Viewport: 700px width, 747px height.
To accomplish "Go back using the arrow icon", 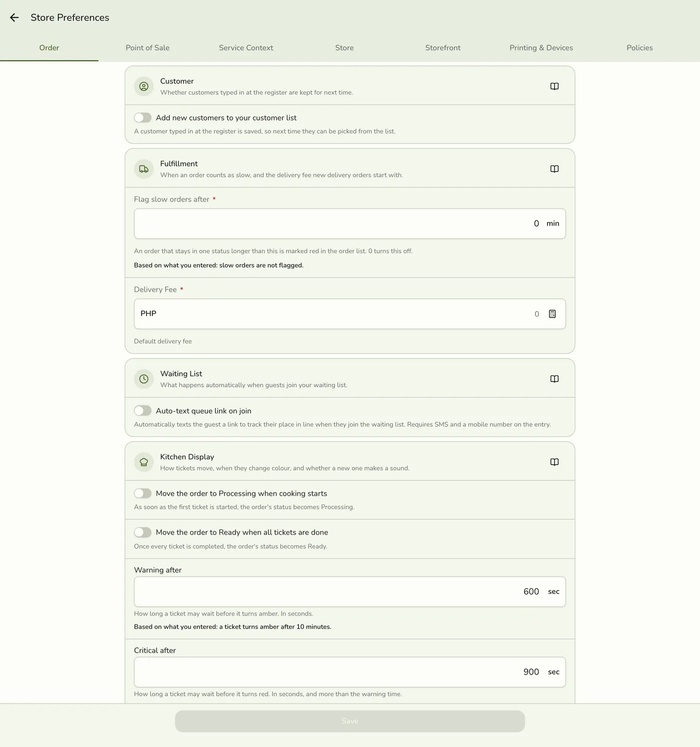I will [14, 17].
